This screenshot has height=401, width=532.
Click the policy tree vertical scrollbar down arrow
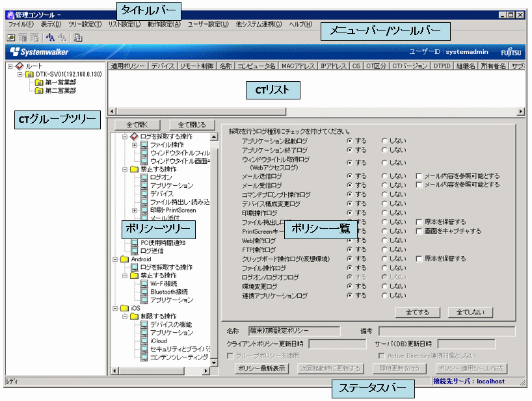tap(214, 363)
